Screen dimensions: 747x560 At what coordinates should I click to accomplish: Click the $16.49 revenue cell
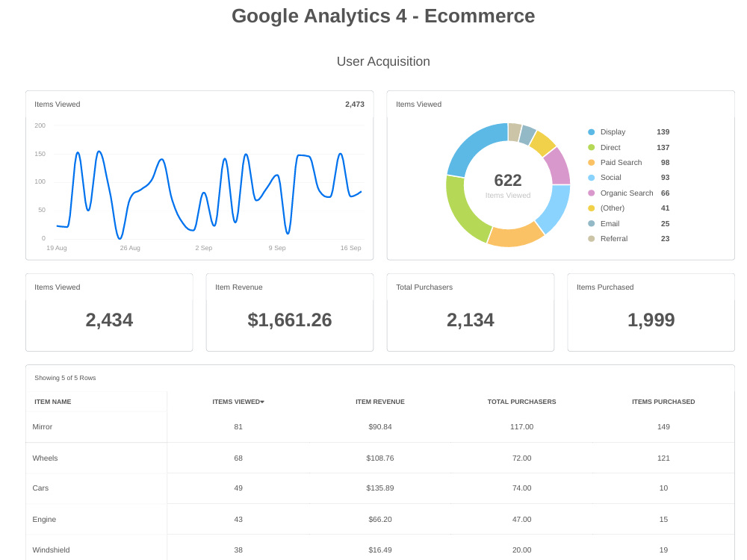(x=380, y=550)
